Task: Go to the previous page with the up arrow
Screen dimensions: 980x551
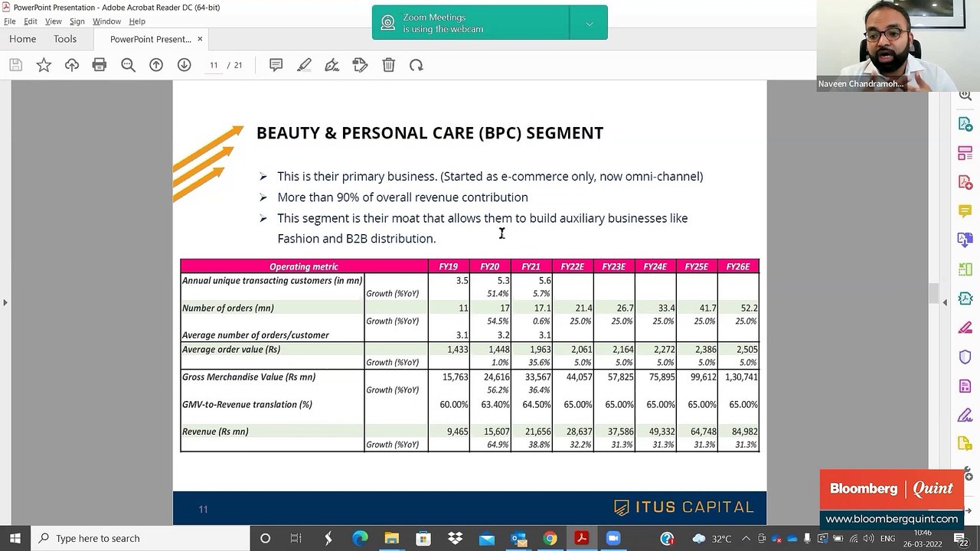Action: pyautogui.click(x=156, y=65)
